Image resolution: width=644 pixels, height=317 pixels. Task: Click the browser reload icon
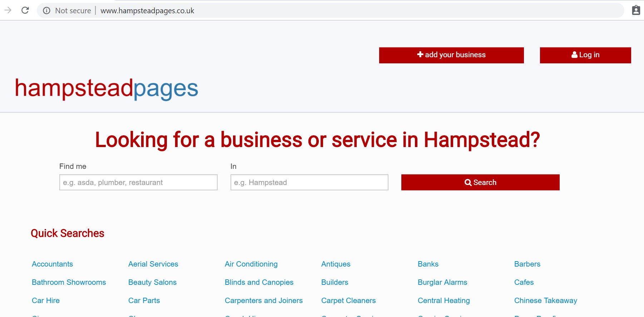pos(25,10)
